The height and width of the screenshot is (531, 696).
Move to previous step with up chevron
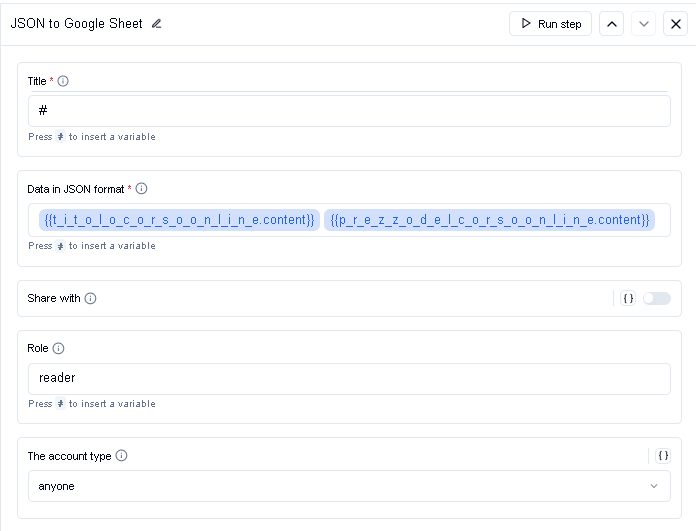(612, 24)
